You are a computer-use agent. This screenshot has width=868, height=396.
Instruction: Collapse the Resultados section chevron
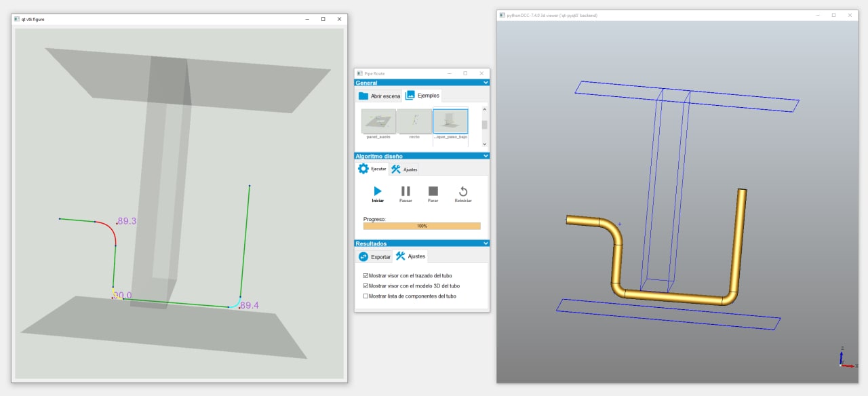[486, 243]
